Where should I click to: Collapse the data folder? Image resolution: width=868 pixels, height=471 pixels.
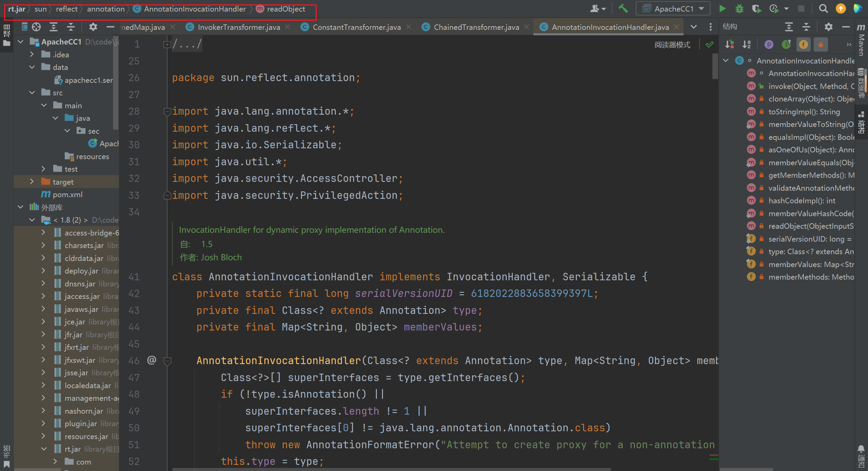32,67
